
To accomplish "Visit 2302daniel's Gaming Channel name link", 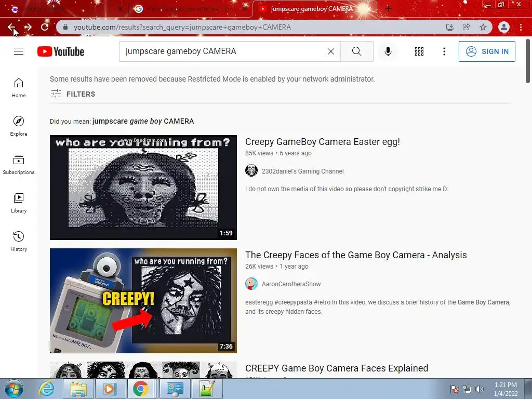I will point(303,171).
